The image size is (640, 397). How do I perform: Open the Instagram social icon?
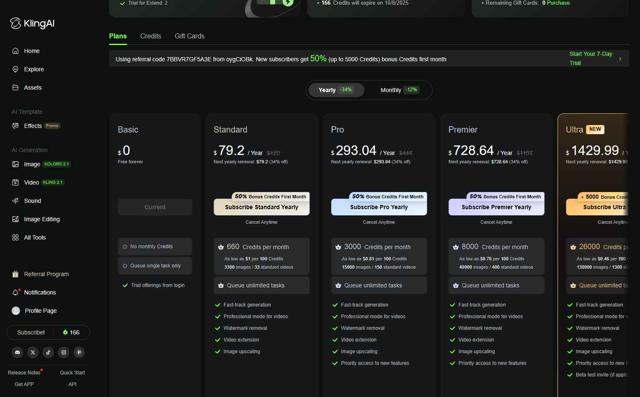pyautogui.click(x=64, y=353)
